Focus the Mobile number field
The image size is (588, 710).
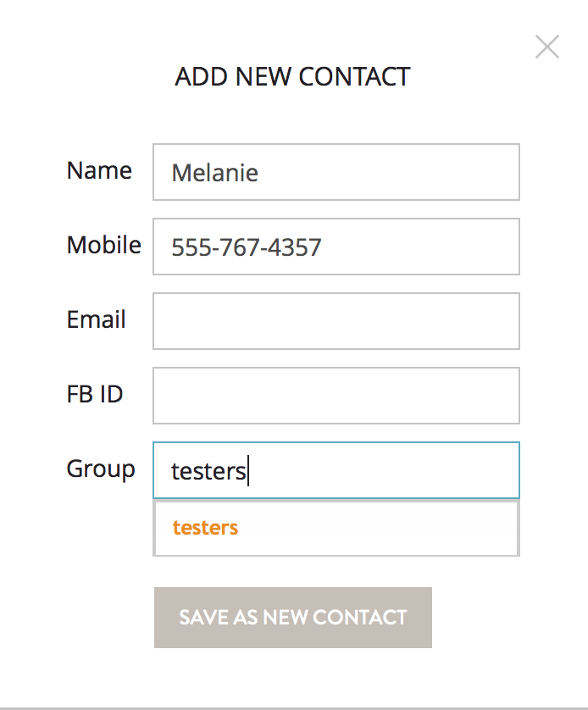pyautogui.click(x=336, y=247)
